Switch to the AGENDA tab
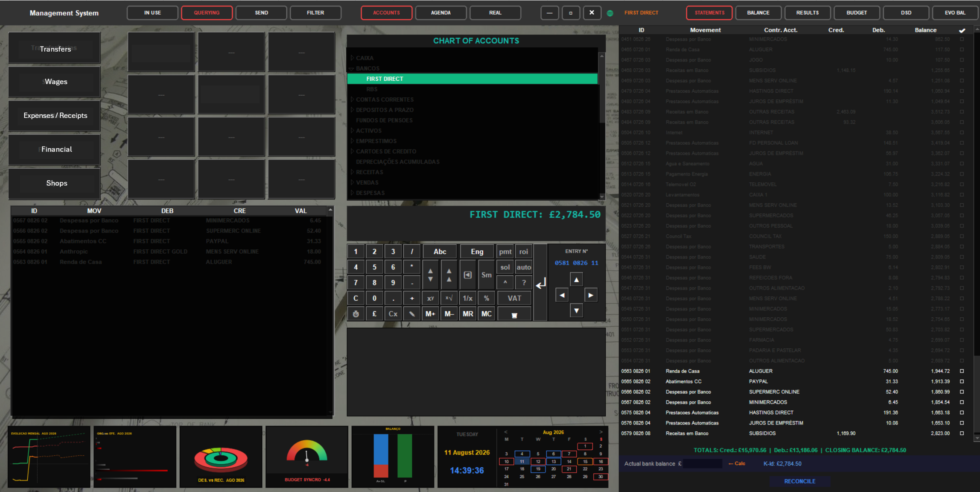The height and width of the screenshot is (492, 980). (441, 13)
